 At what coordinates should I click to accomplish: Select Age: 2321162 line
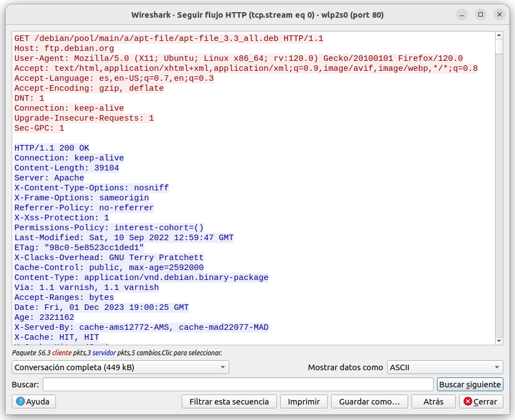[x=44, y=317]
